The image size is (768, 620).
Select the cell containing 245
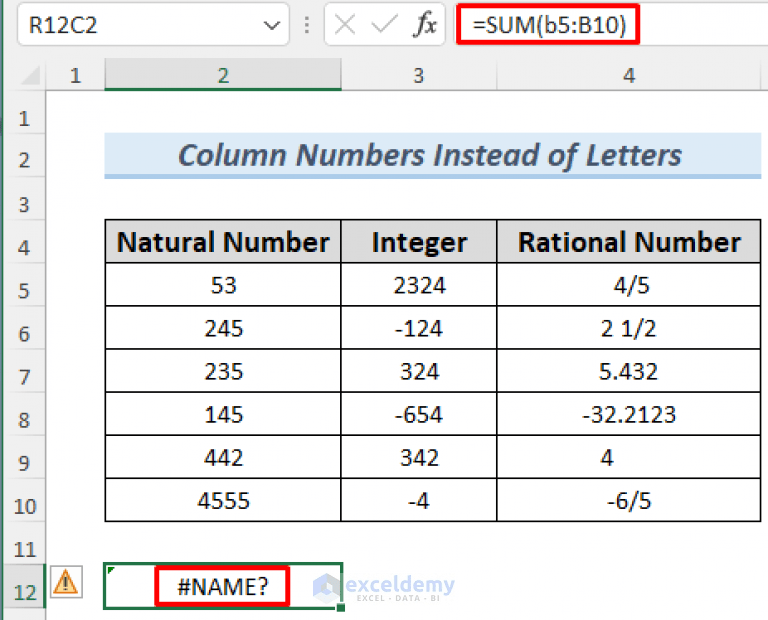click(223, 328)
